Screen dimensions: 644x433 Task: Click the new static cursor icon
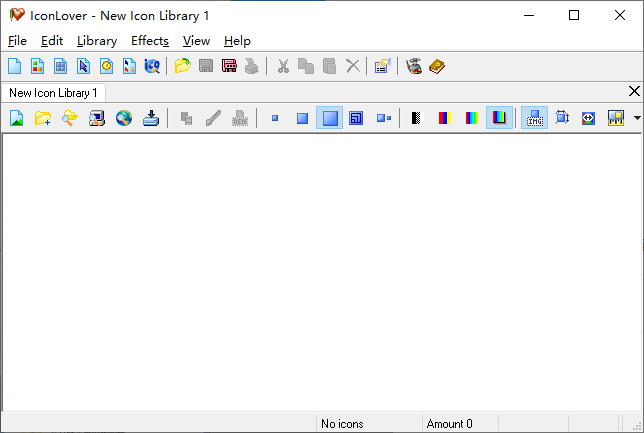click(83, 66)
